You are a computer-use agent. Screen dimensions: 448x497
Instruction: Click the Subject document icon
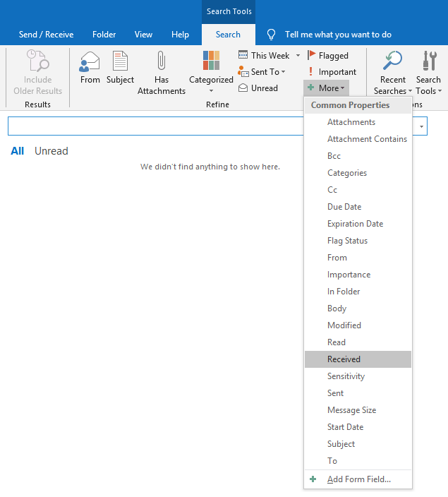120,61
